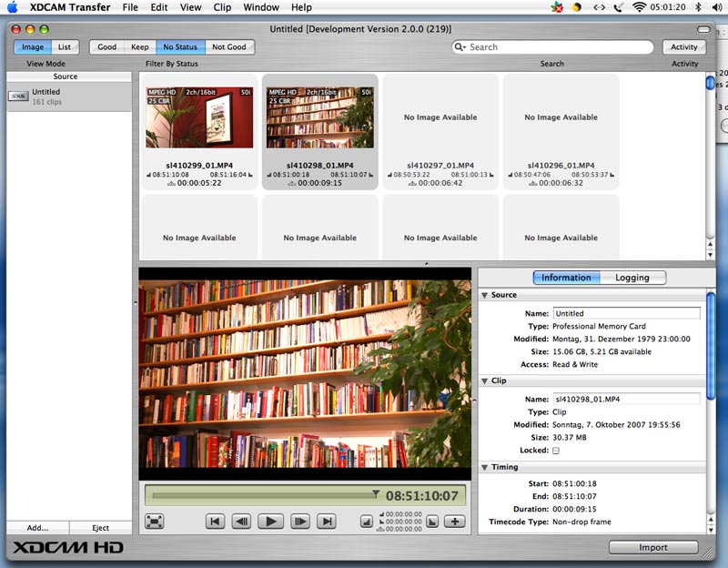Toggle the Not Good status filter
Screen dimensions: 728x568
[x=228, y=47]
